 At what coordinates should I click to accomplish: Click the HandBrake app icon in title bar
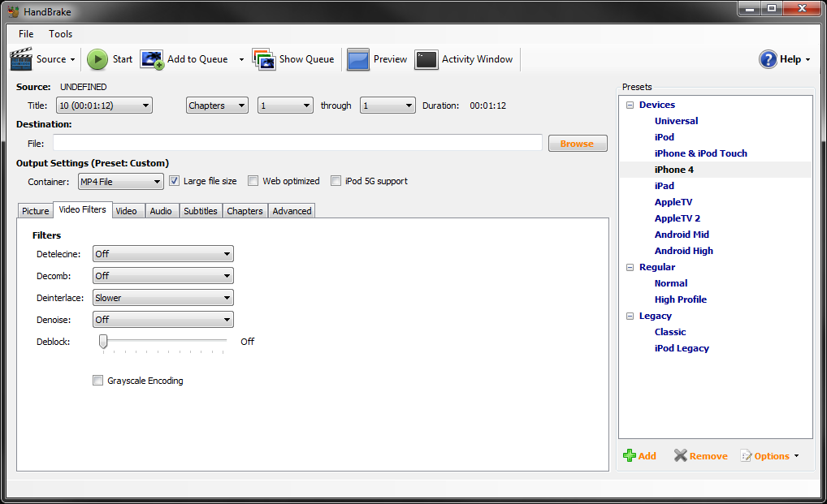click(x=13, y=11)
